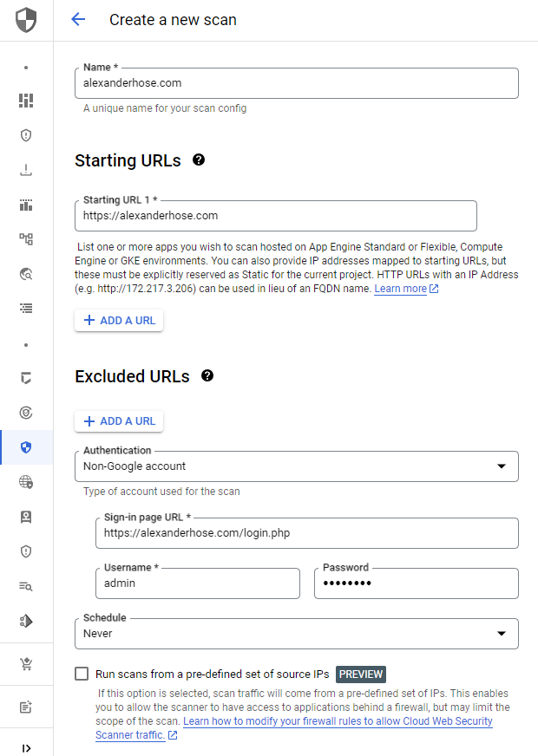
Task: Open release notes via the document icon
Action: [25, 707]
